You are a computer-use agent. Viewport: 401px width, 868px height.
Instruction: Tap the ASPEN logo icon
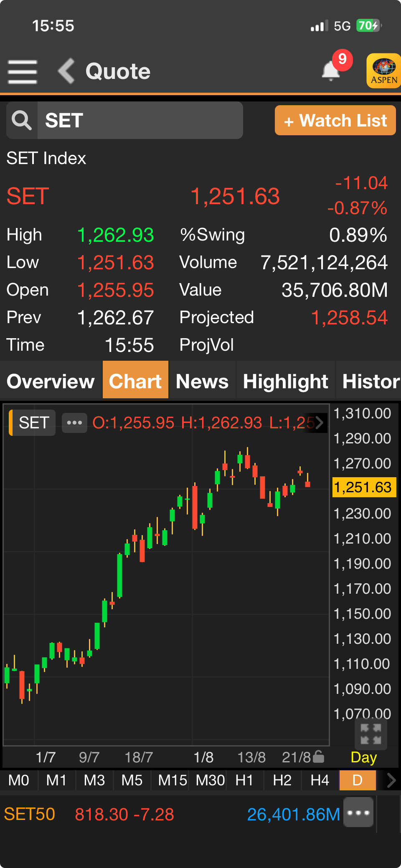[383, 71]
